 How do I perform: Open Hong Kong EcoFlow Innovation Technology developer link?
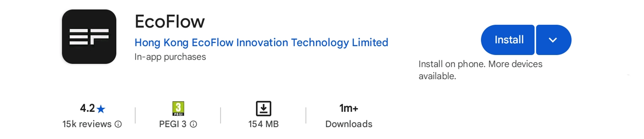click(261, 43)
